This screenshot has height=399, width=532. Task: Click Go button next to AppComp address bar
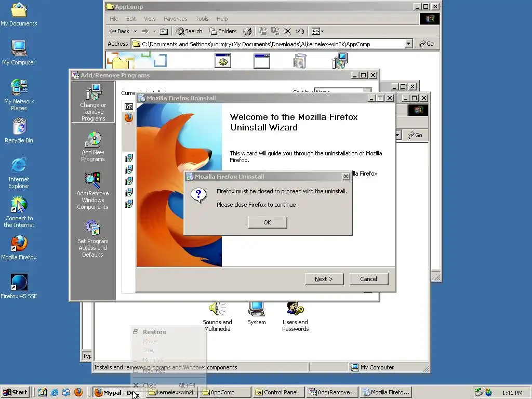pyautogui.click(x=427, y=44)
